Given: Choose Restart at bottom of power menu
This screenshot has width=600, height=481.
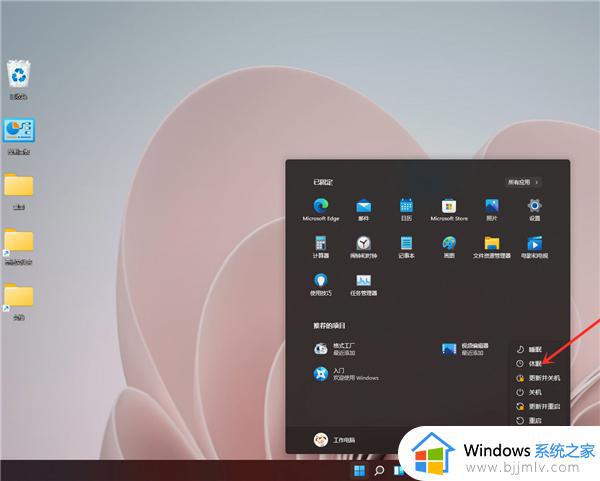Looking at the screenshot, I should (x=535, y=421).
